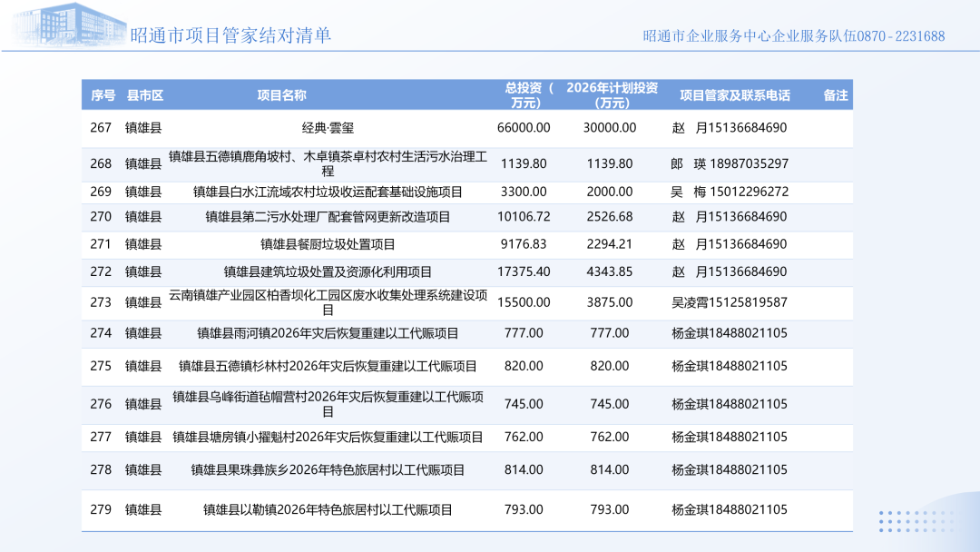Click planned investment 4343.85
Viewport: 980px width, 552px height.
610,272
